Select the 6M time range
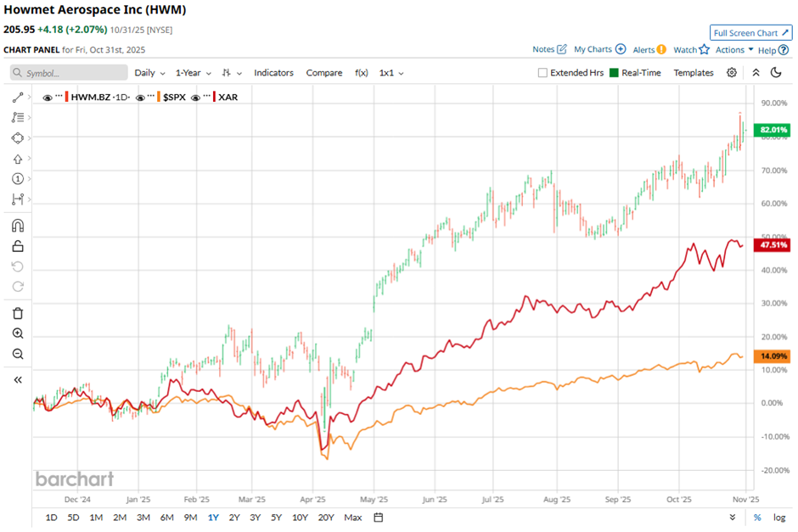The height and width of the screenshot is (532, 798). pyautogui.click(x=166, y=518)
